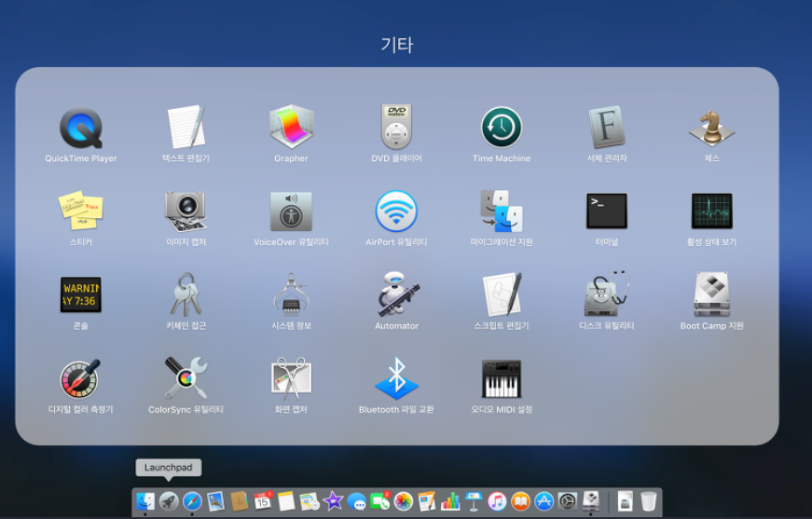Launch Keynote from the Dock
The width and height of the screenshot is (812, 519).
474,501
